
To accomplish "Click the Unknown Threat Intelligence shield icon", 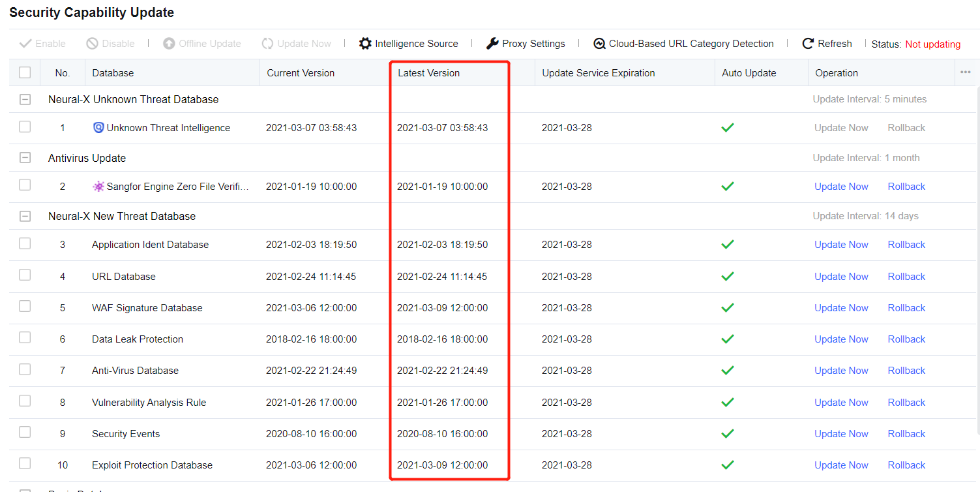I will tap(98, 128).
